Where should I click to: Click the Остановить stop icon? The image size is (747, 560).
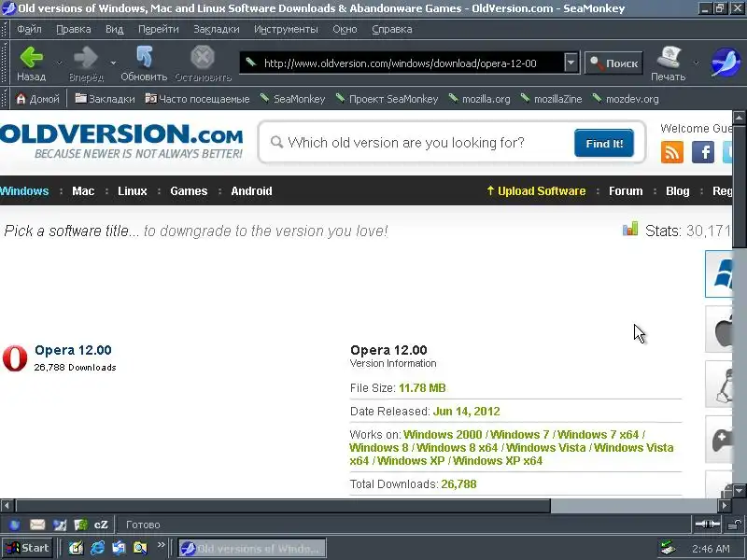[x=203, y=63]
